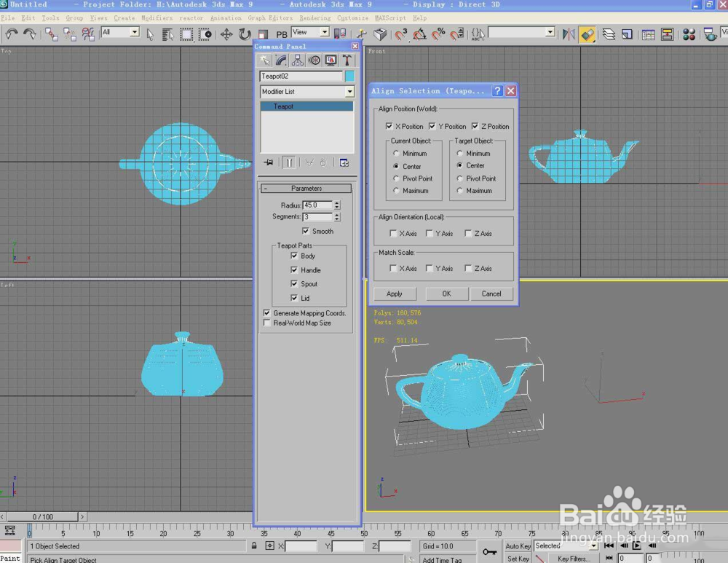The image size is (728, 563).
Task: Click the Key Filters button
Action: pos(574,559)
